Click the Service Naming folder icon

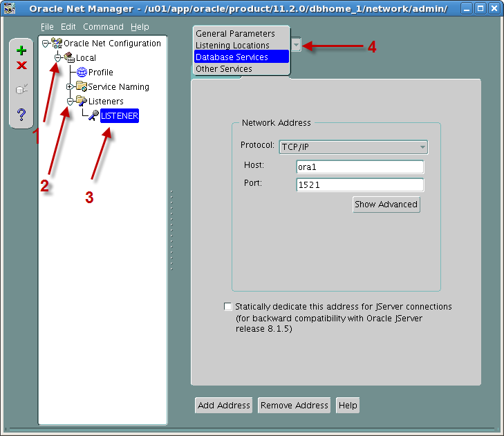tap(82, 86)
